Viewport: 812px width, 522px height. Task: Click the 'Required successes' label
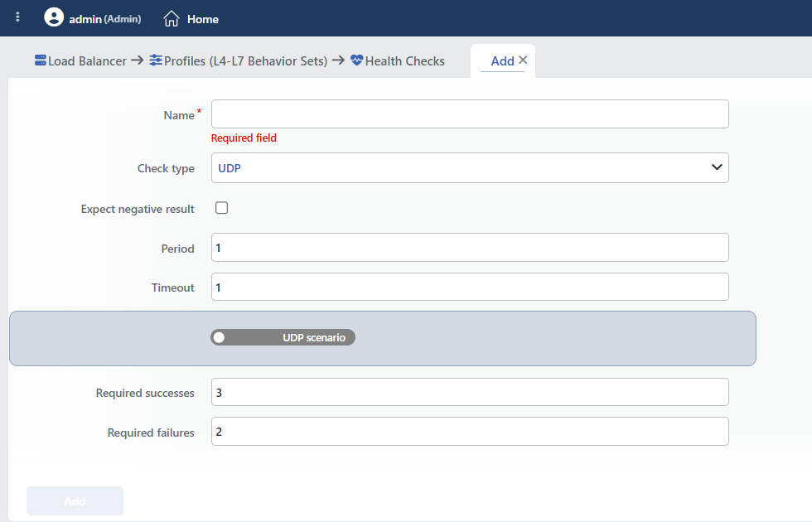[x=145, y=393]
